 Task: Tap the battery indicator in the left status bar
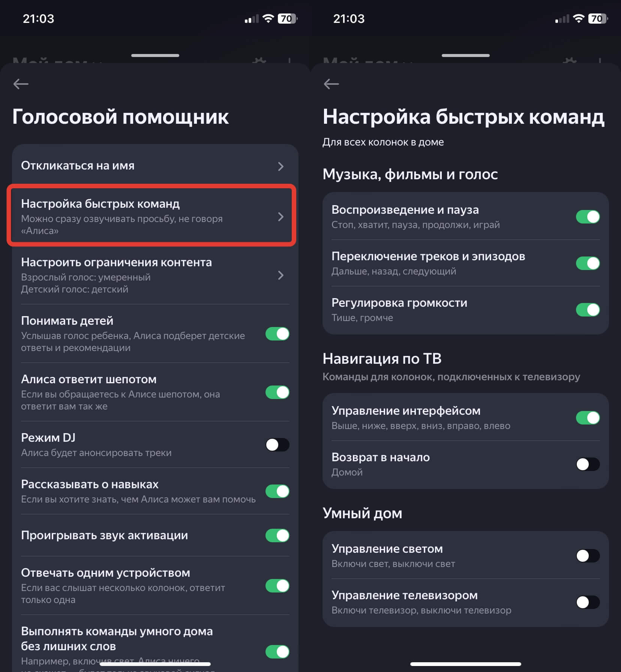[x=287, y=18]
